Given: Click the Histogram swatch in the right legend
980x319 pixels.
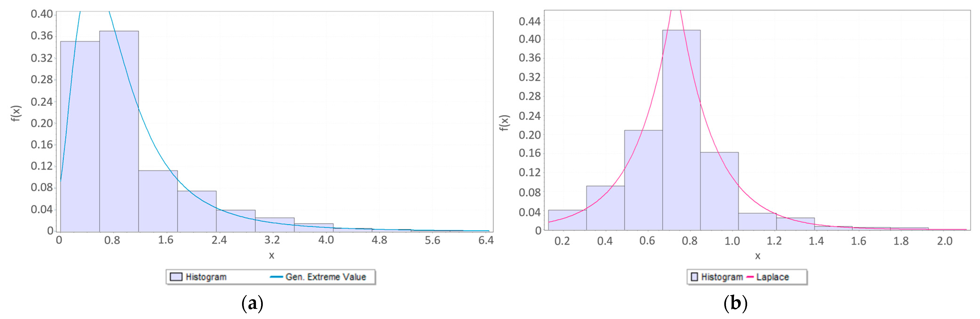Looking at the screenshot, I should [694, 277].
